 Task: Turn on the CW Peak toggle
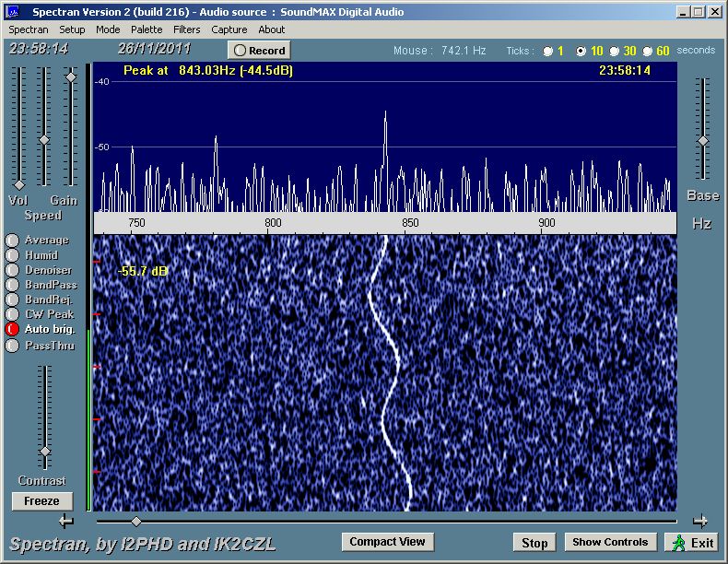[12, 314]
